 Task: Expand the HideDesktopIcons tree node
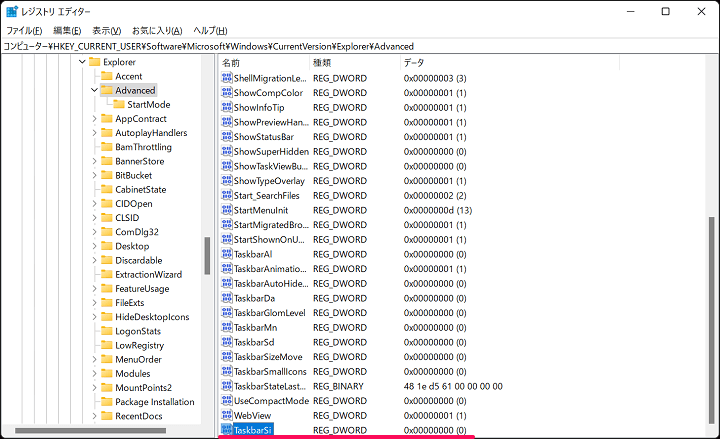coord(94,317)
